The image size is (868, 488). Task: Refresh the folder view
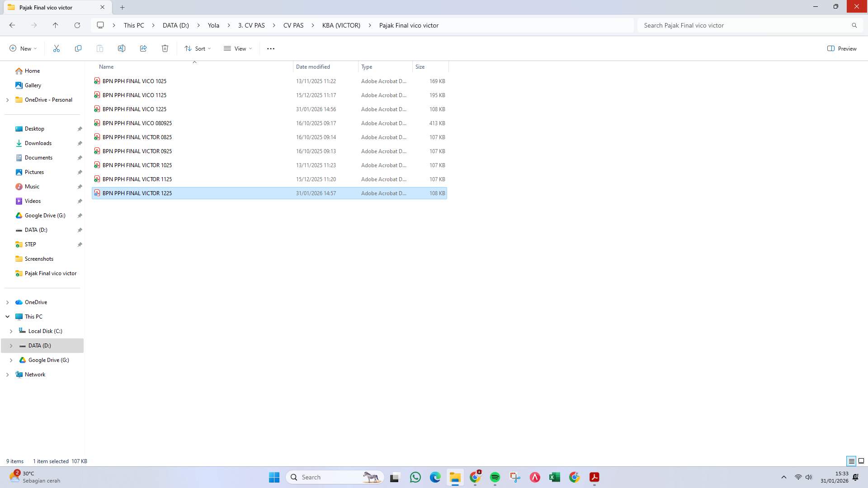click(77, 25)
